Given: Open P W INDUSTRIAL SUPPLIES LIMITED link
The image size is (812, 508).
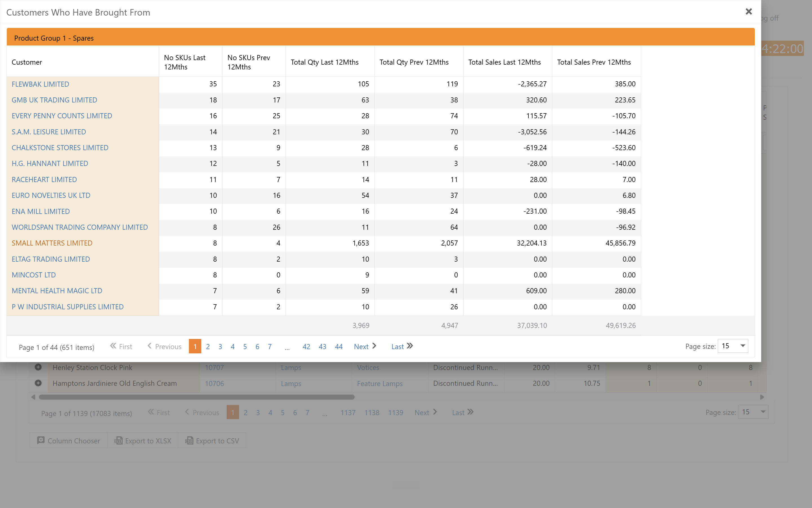Looking at the screenshot, I should (x=68, y=307).
